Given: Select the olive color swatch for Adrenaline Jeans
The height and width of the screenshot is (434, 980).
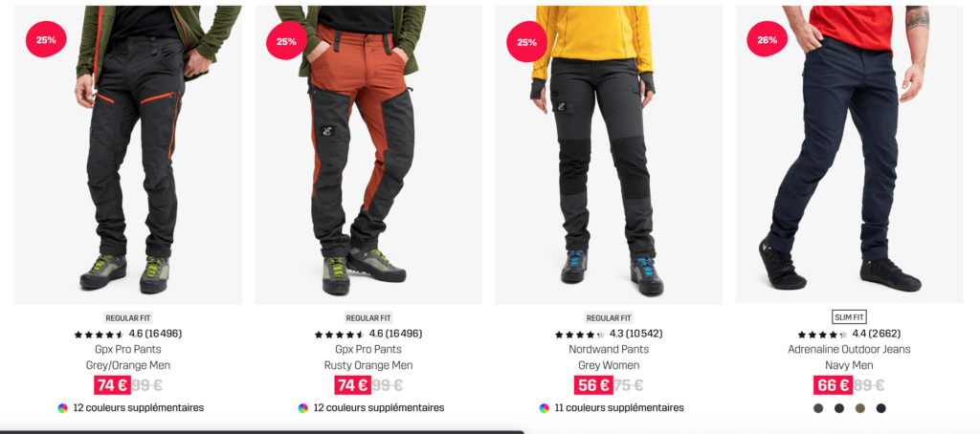Looking at the screenshot, I should coord(860,408).
